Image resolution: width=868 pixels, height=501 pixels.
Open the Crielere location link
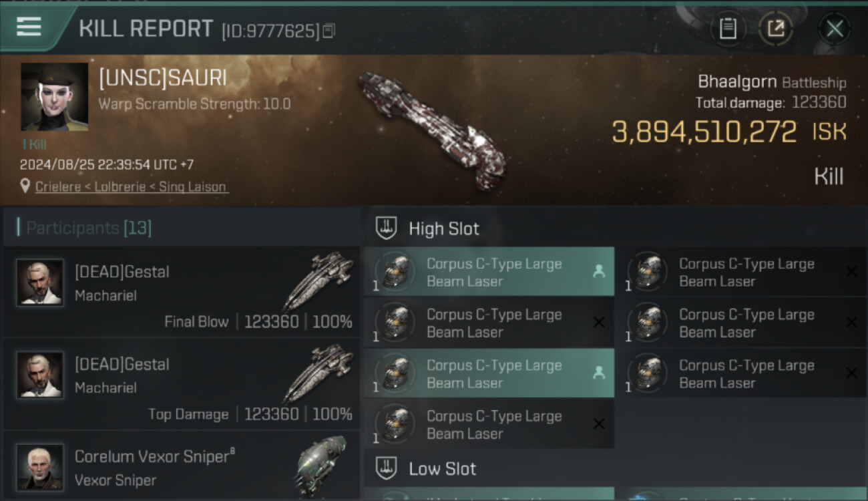[132, 187]
